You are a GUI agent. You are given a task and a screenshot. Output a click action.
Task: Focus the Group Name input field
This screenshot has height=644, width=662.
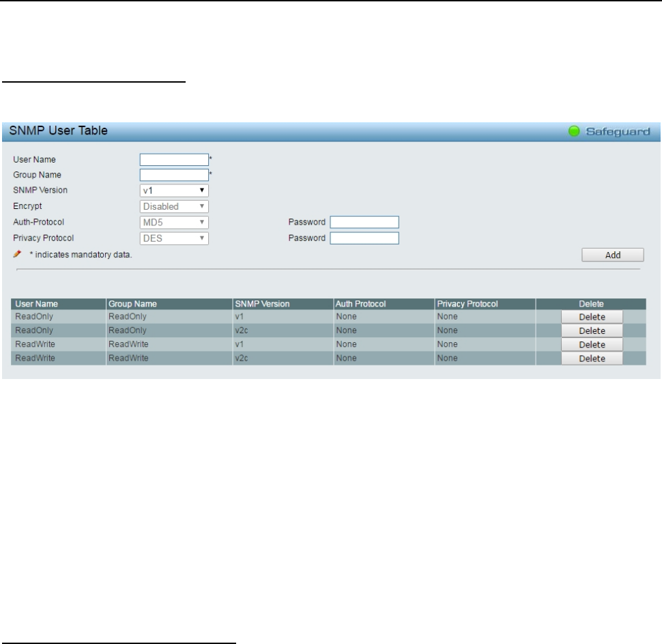174,175
